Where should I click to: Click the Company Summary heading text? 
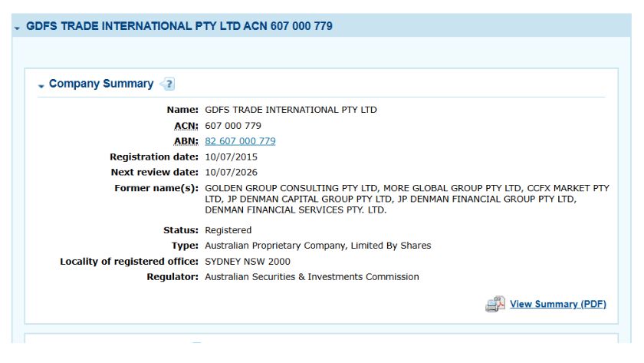pos(101,84)
